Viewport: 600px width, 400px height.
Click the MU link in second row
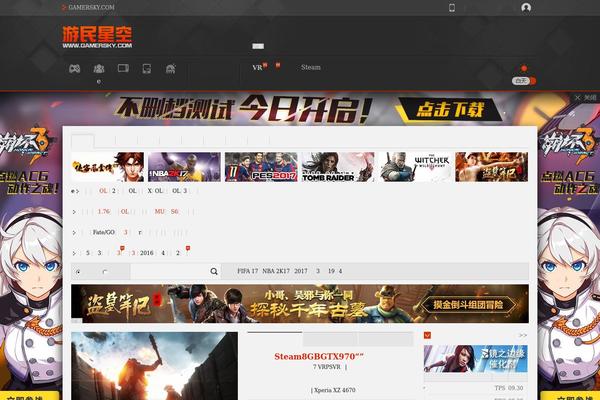160,211
